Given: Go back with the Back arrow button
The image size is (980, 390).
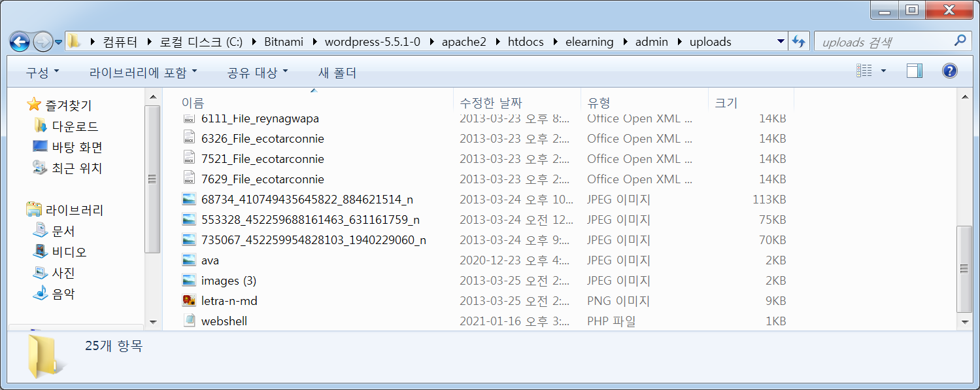Looking at the screenshot, I should (x=20, y=42).
